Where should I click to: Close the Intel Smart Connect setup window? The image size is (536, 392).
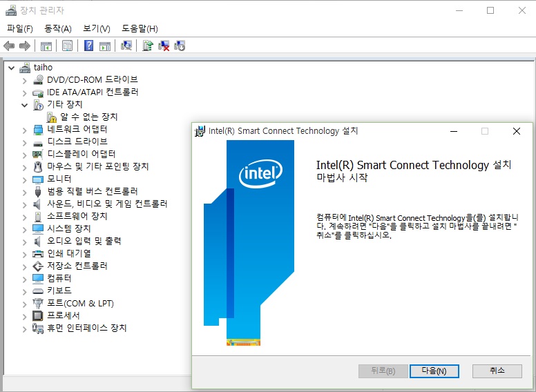coord(517,131)
